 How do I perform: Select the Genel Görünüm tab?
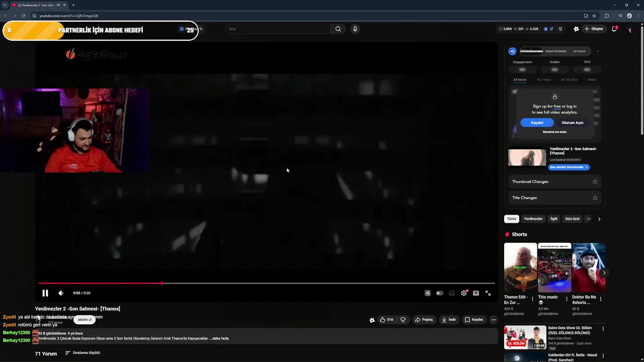[x=556, y=51]
